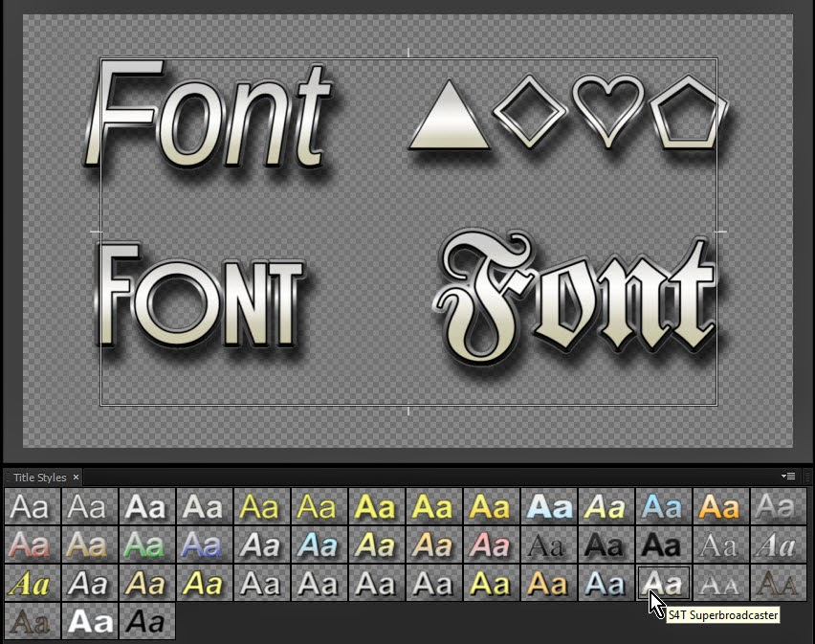Apply the green Aa style swatch
This screenshot has height=644, width=815.
pos(143,545)
